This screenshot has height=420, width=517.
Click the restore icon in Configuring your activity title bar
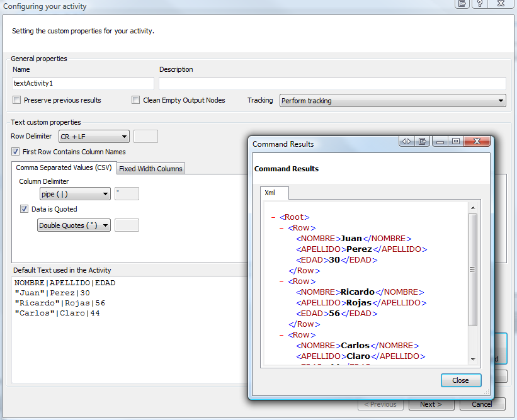[462, 4]
